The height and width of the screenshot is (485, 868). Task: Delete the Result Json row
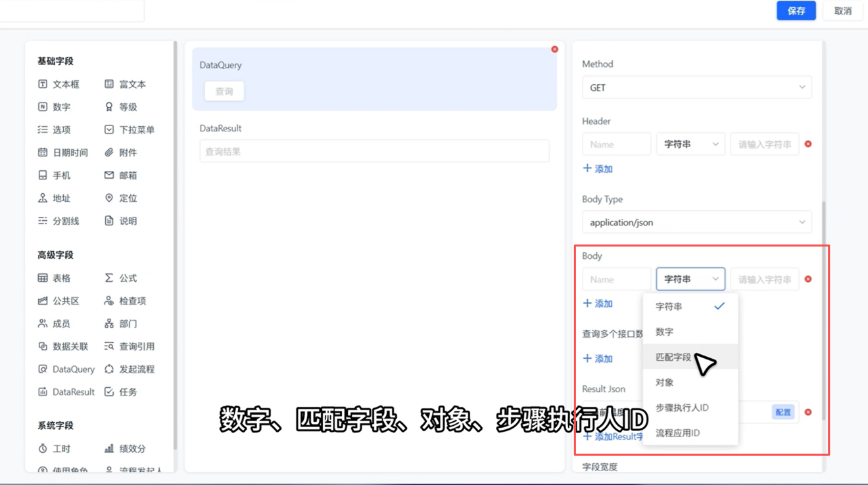pyautogui.click(x=808, y=412)
